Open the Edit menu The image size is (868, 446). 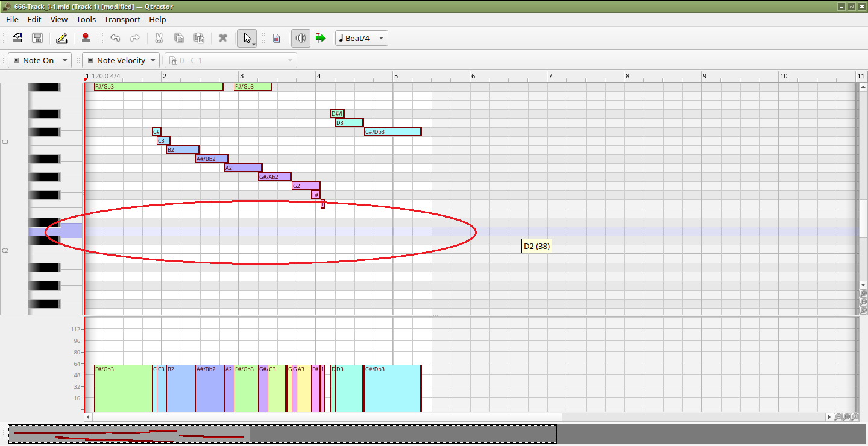pyautogui.click(x=34, y=19)
